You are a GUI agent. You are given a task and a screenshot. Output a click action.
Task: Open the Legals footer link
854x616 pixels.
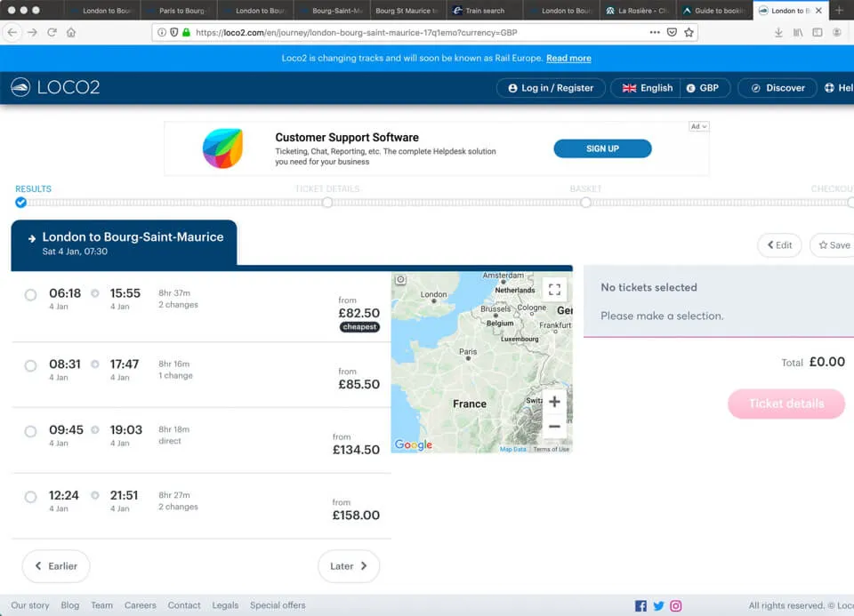click(225, 605)
